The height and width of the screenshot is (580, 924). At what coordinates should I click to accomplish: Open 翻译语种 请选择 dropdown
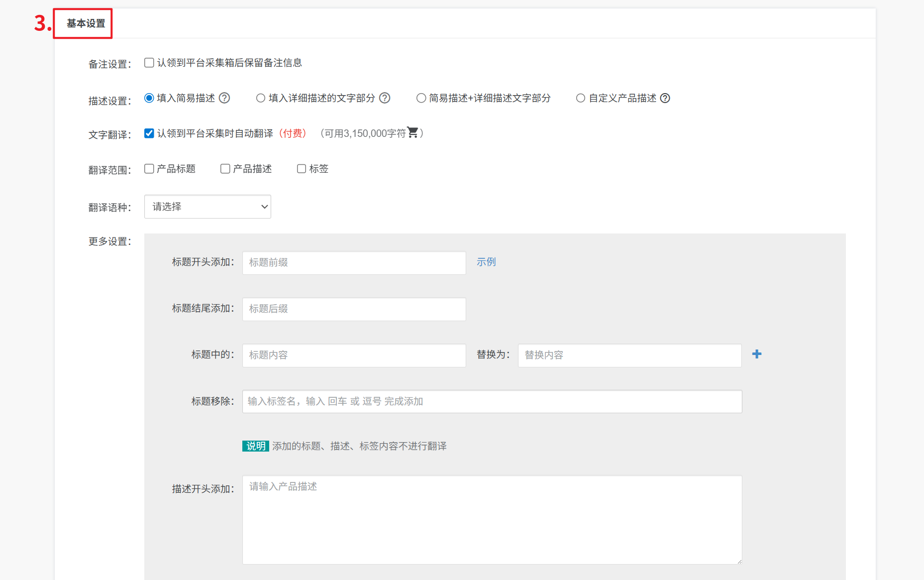[x=207, y=207]
